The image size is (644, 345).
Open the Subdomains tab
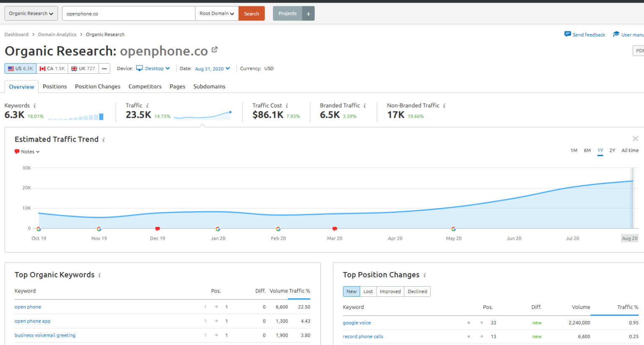(x=209, y=86)
